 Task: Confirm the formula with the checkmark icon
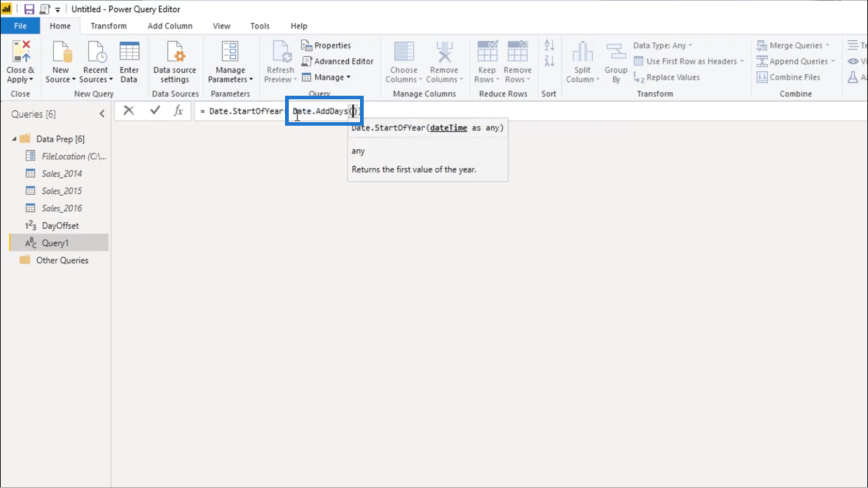click(x=155, y=110)
